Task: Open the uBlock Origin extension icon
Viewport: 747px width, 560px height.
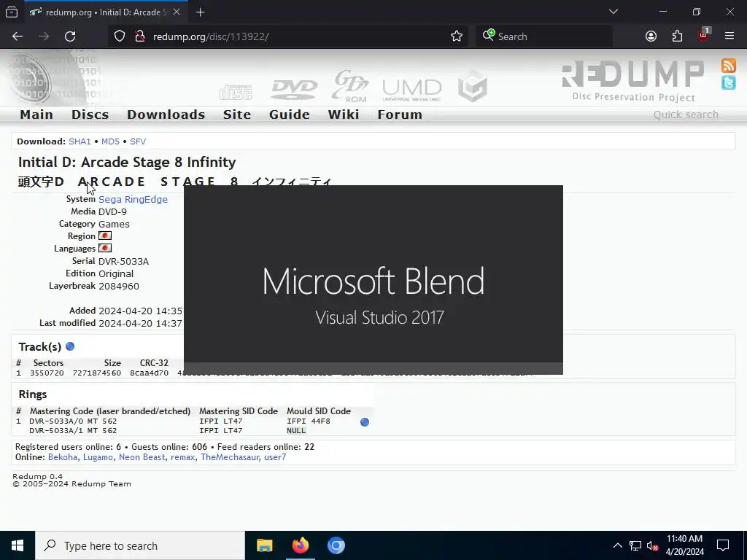Action: coord(704,35)
